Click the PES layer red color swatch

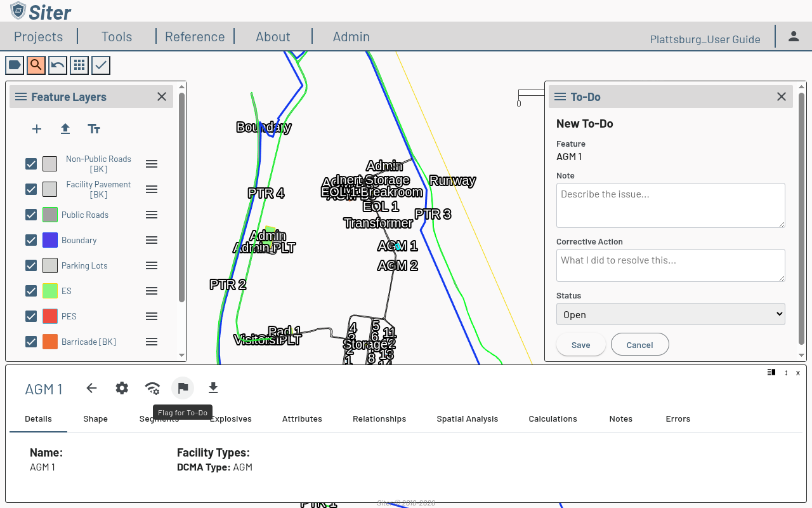[50, 316]
